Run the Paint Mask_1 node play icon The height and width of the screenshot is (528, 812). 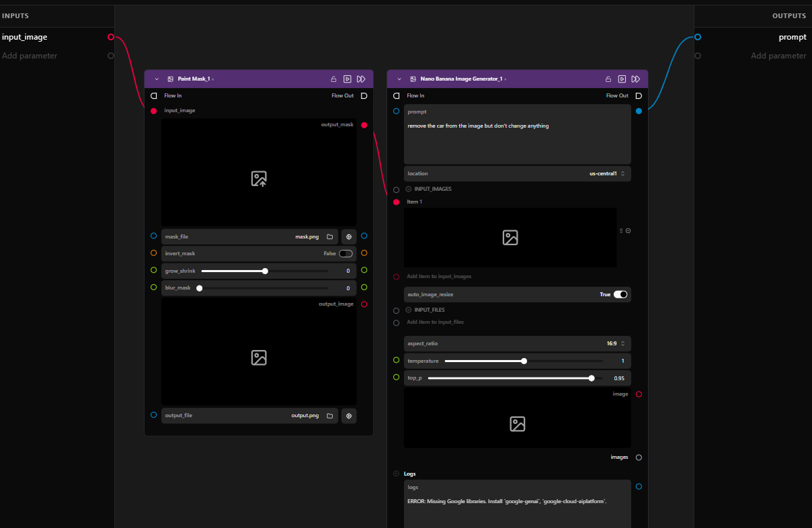[348, 79]
